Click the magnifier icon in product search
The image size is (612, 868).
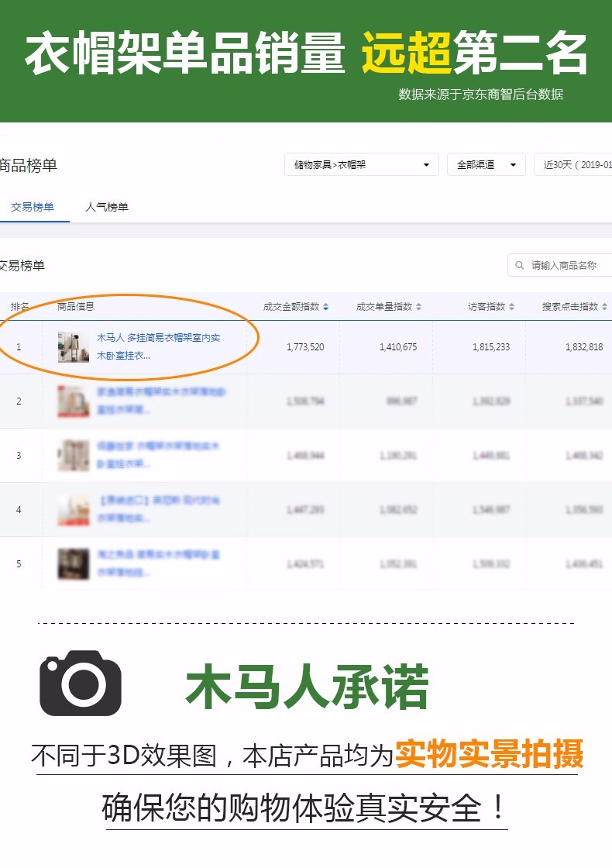click(x=519, y=265)
